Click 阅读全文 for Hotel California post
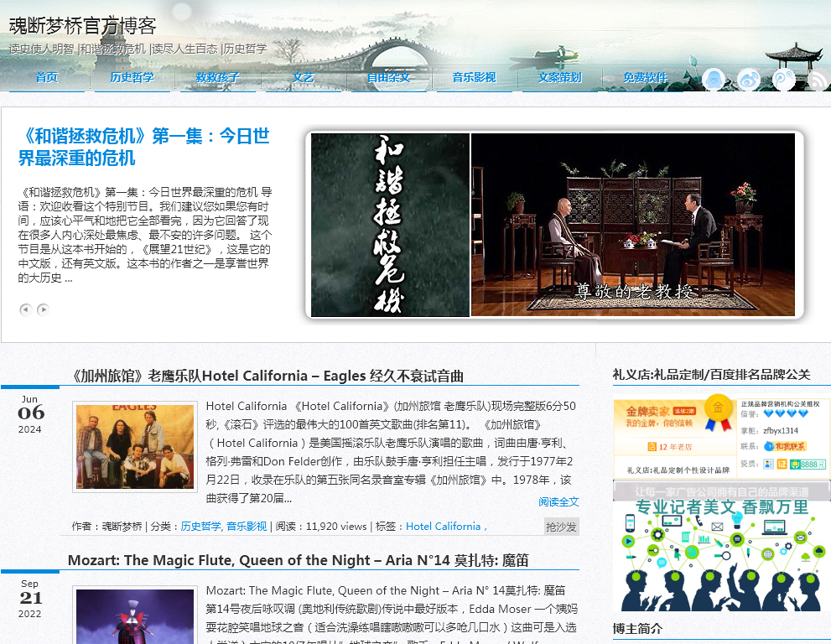 click(x=558, y=501)
